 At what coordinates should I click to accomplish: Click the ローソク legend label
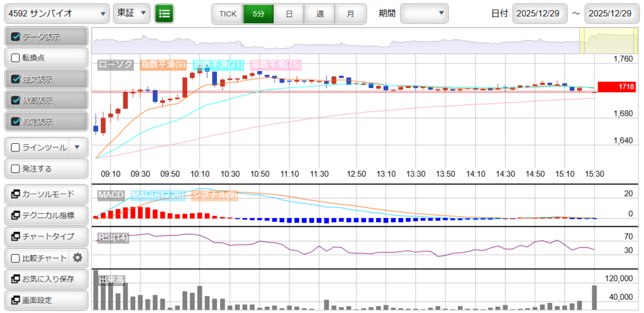(116, 64)
